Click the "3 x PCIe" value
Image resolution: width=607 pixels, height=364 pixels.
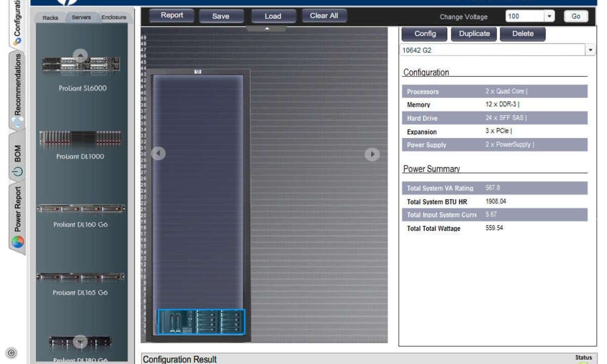498,131
